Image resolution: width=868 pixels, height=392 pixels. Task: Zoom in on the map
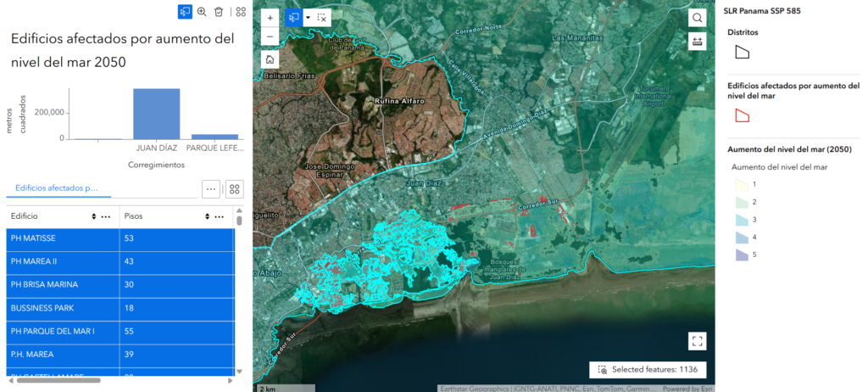pyautogui.click(x=270, y=17)
